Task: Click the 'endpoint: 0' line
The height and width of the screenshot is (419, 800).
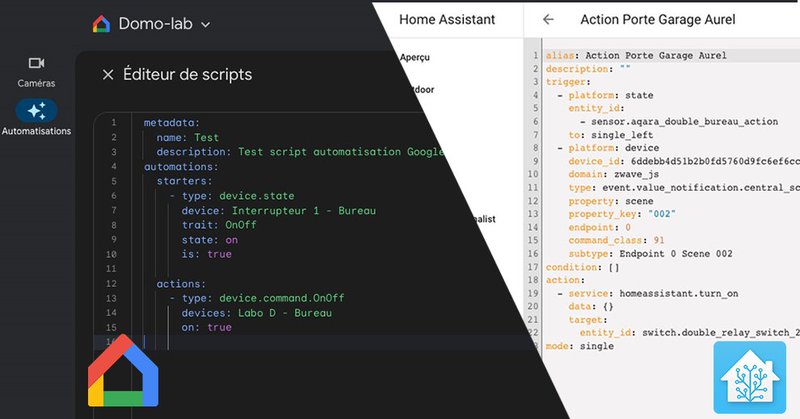Action: 599,227
